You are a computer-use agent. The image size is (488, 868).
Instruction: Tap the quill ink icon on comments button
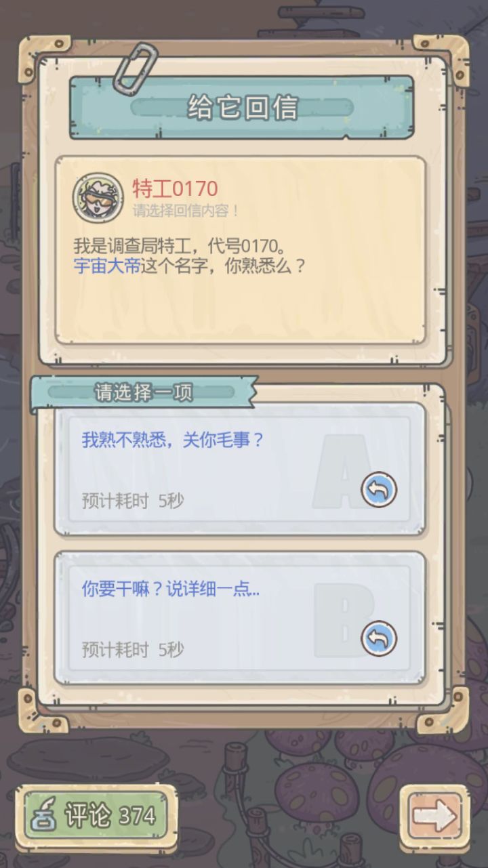click(45, 815)
